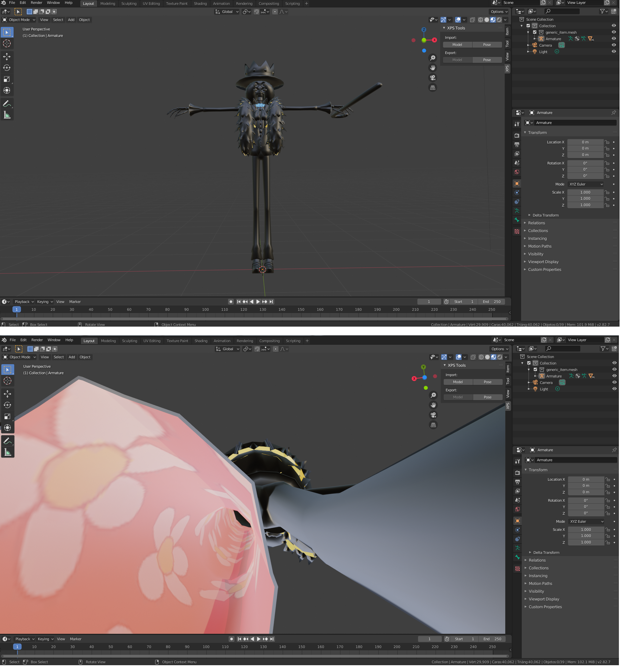Switch to UV Editing workspace in upper window
This screenshot has width=627, height=672.
[x=151, y=4]
